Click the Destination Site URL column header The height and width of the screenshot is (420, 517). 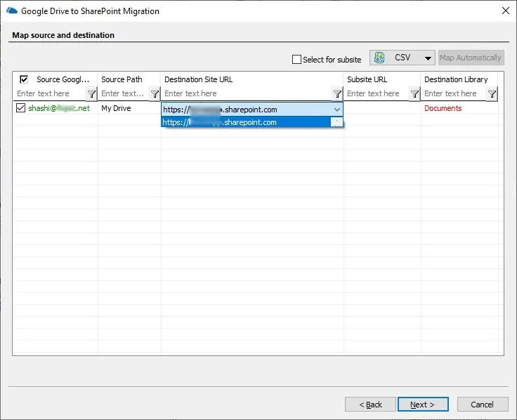tap(199, 79)
